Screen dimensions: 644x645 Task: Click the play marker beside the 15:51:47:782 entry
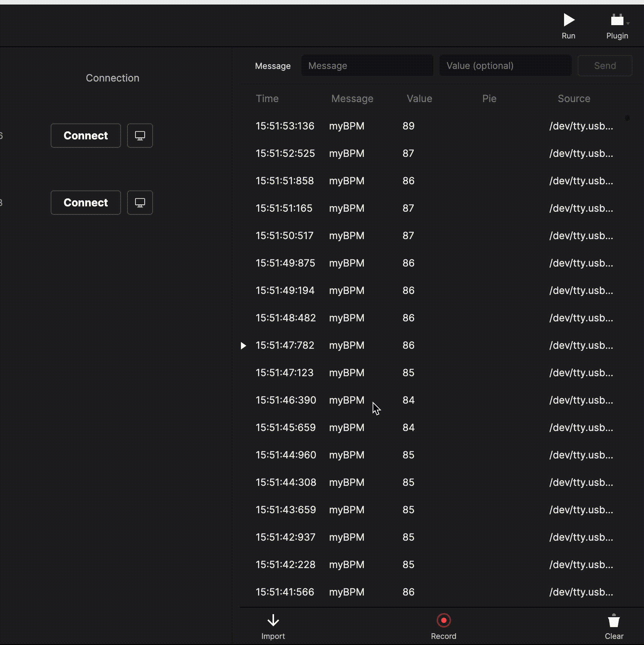[244, 346]
